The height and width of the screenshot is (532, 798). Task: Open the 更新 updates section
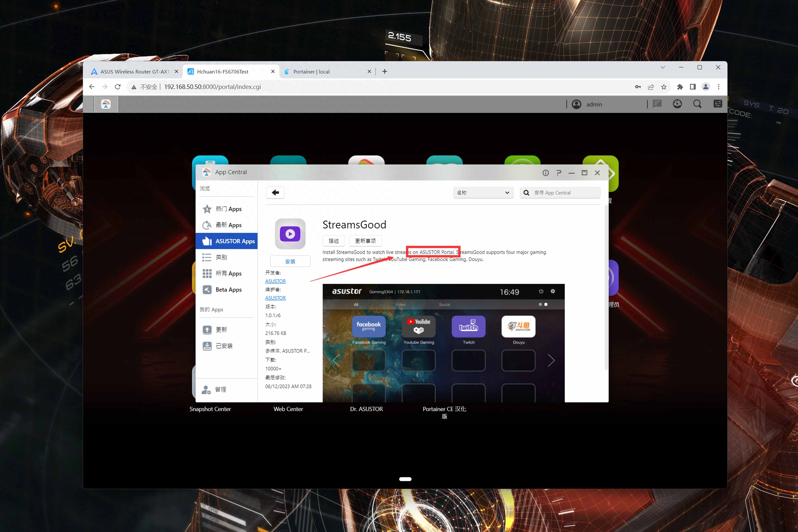click(226, 329)
